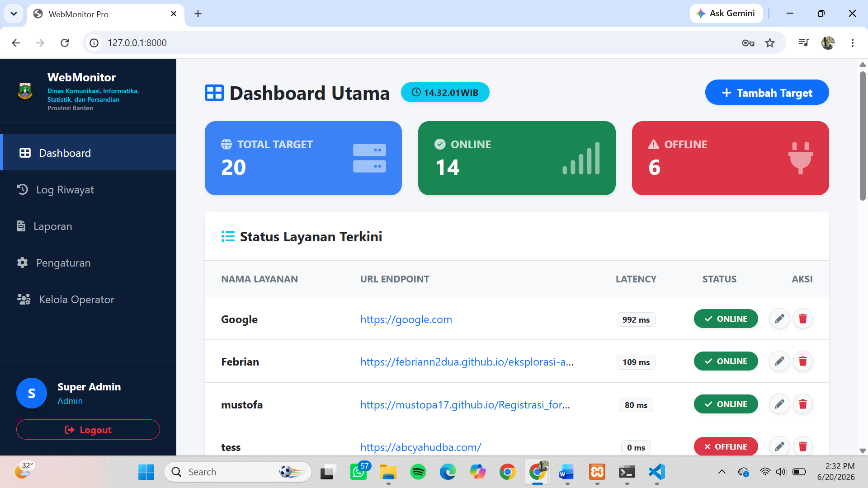Click the Super Admin avatar circle
The width and height of the screenshot is (868, 488).
click(32, 393)
